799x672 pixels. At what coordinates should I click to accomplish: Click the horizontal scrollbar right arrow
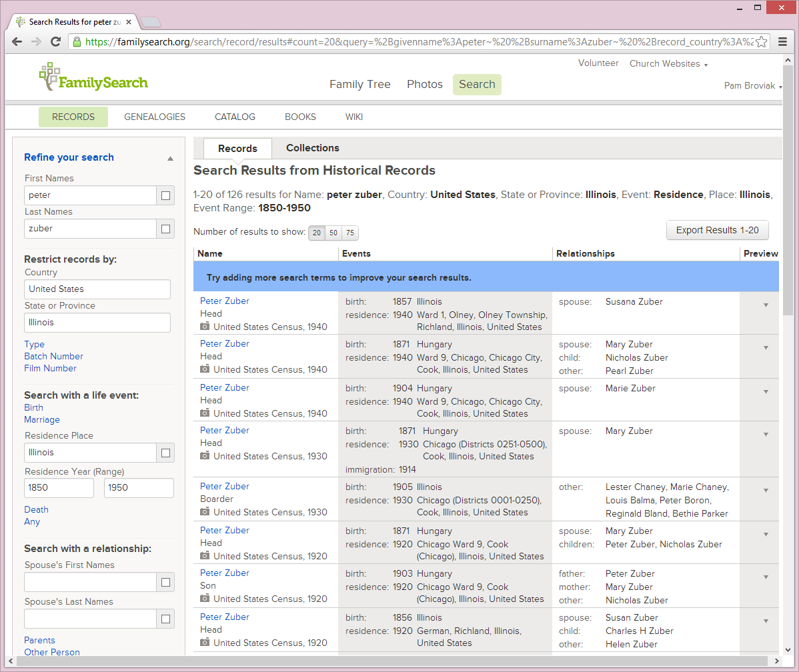[776, 661]
